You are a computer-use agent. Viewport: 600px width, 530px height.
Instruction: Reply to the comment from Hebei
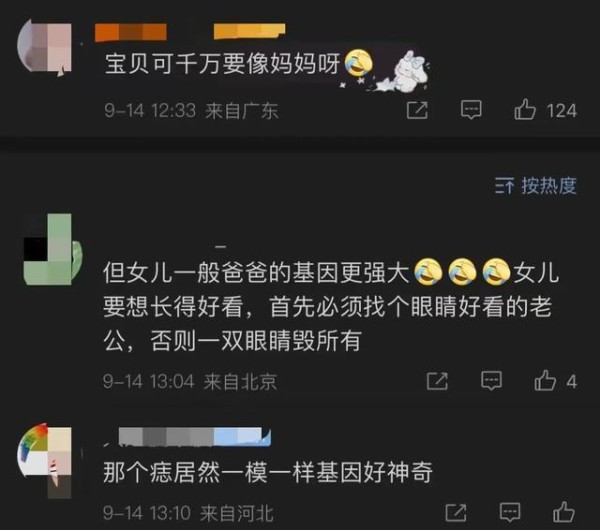click(x=510, y=512)
